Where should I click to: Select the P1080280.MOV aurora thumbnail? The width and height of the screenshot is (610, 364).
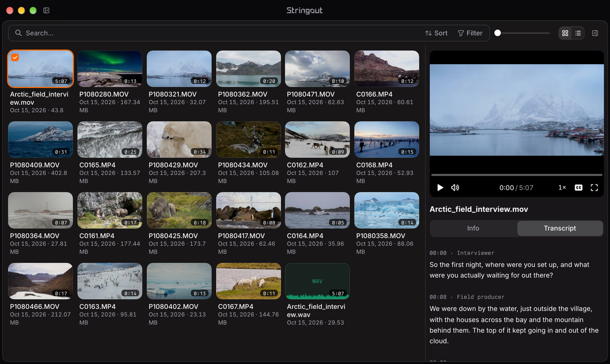(x=110, y=69)
